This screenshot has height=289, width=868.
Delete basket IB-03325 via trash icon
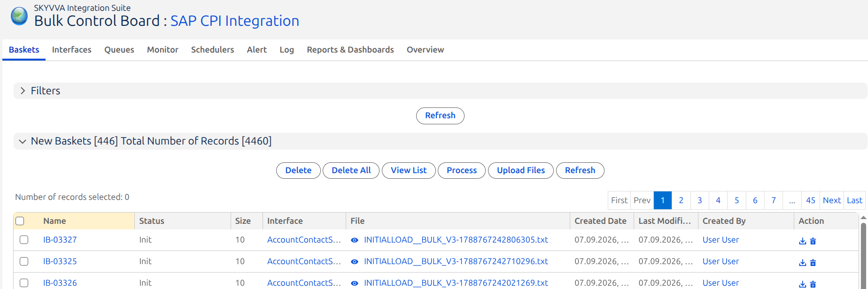point(813,262)
